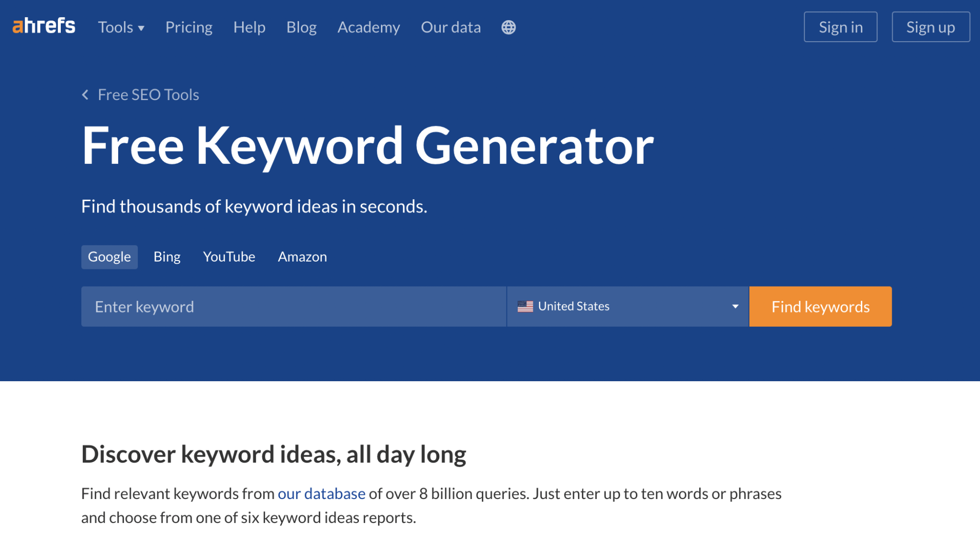980x551 pixels.
Task: Open the language globe icon
Action: pos(508,27)
